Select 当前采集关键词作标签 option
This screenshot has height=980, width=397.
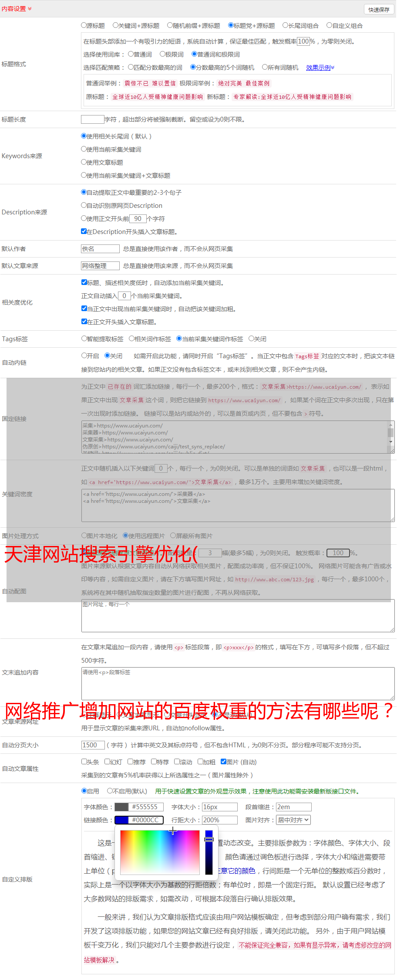click(x=179, y=339)
